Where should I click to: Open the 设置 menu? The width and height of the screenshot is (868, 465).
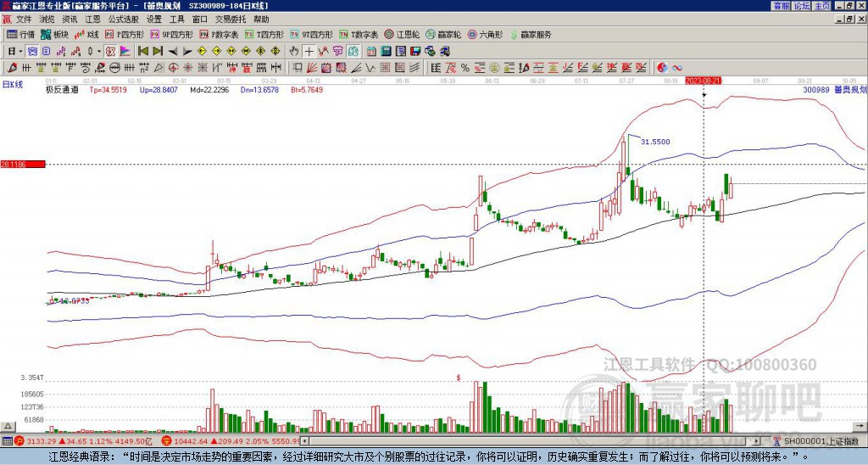point(154,20)
